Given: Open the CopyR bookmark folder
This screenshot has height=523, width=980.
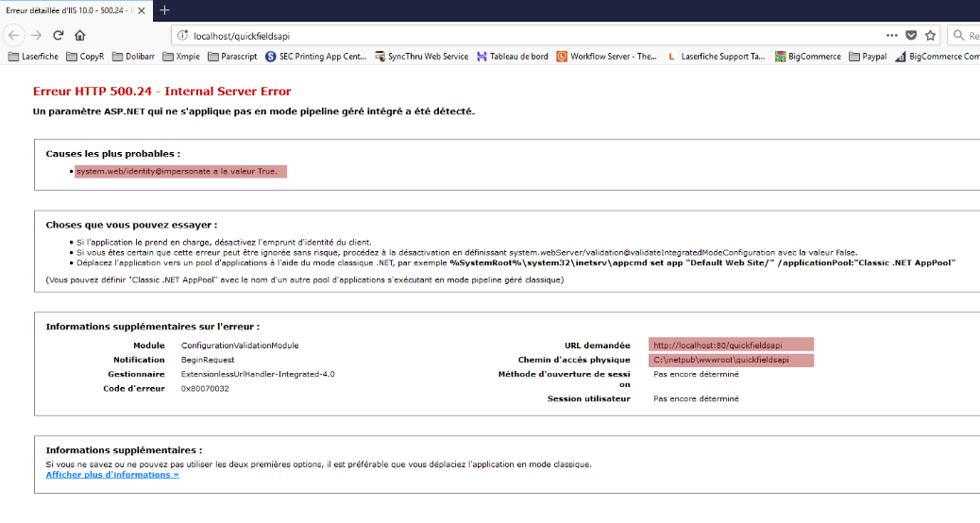Looking at the screenshot, I should click(85, 57).
